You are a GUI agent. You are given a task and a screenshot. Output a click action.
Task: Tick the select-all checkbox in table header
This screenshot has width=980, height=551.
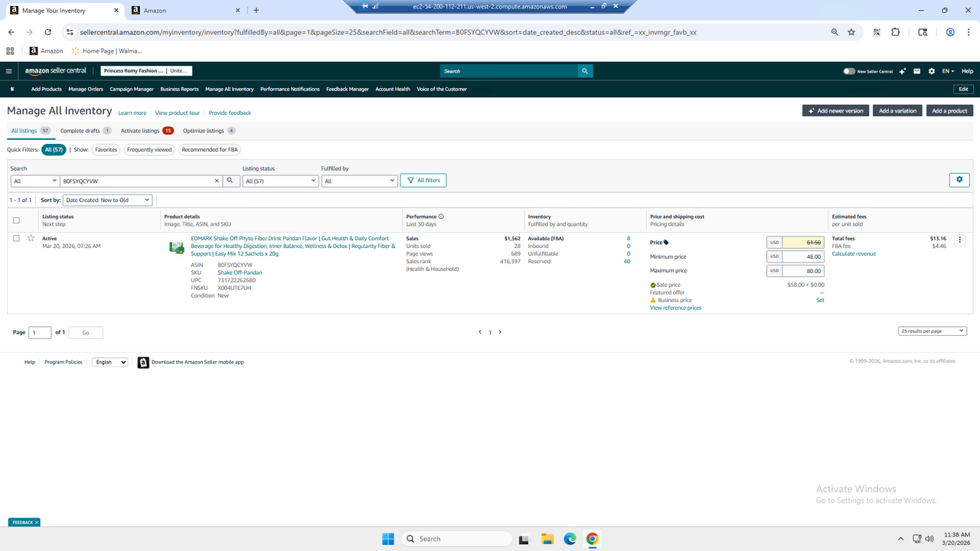pyautogui.click(x=16, y=220)
